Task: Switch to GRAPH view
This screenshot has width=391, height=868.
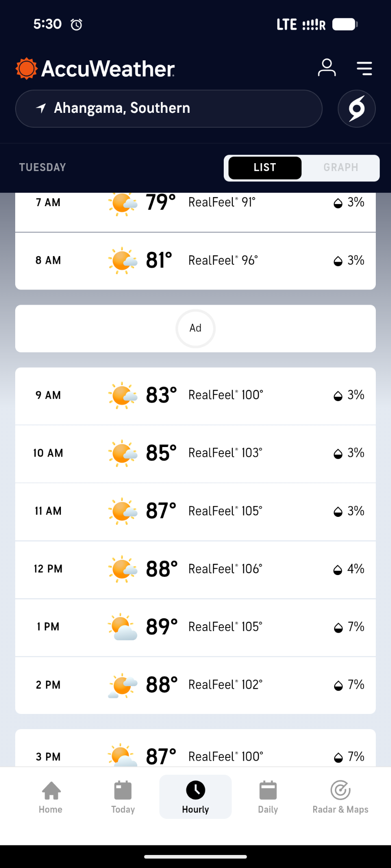Action: pyautogui.click(x=341, y=168)
